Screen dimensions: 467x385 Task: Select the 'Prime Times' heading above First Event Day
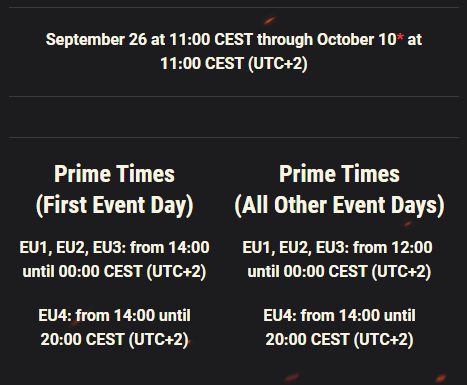coord(114,174)
